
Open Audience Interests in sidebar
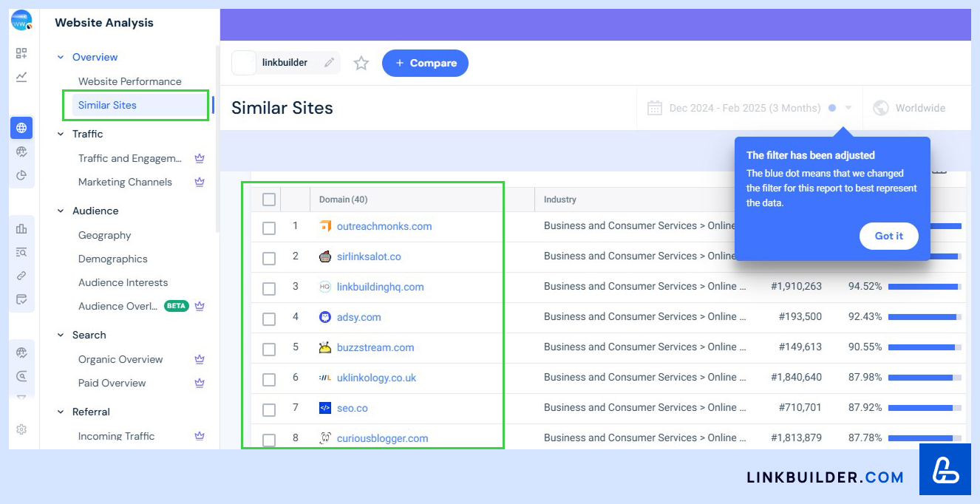coord(123,282)
